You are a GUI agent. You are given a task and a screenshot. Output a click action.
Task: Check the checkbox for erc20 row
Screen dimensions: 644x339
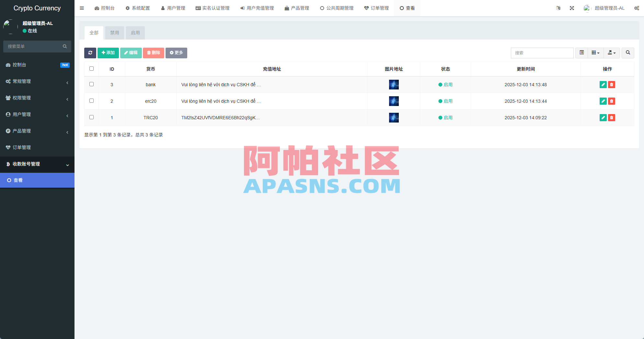pyautogui.click(x=91, y=101)
